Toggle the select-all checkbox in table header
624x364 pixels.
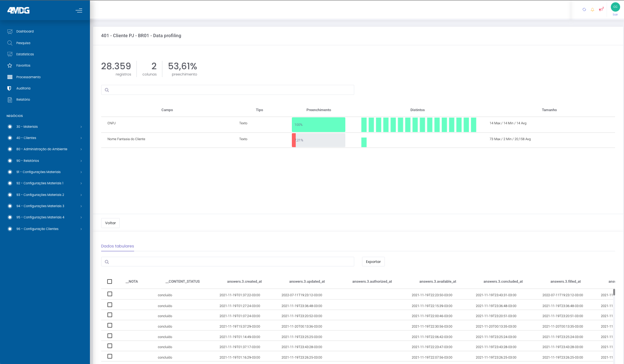(x=110, y=282)
